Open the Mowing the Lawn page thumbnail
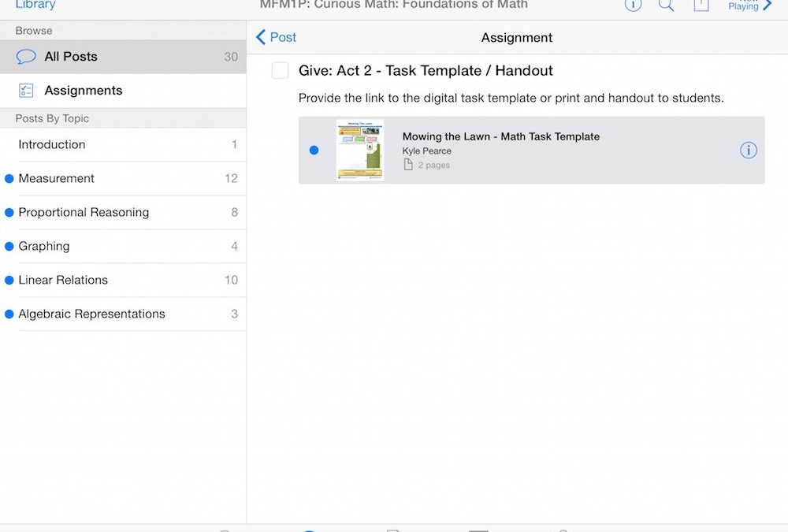 pos(359,150)
